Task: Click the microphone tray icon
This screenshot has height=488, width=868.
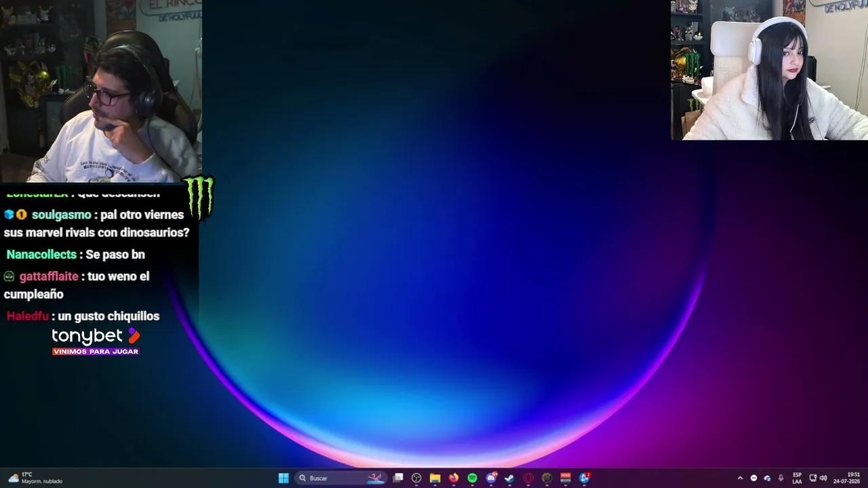Action: point(781,478)
